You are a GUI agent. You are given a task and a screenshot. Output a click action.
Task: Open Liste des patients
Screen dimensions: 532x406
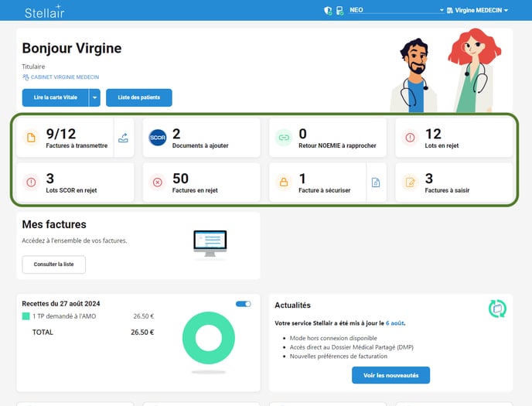[x=139, y=97]
